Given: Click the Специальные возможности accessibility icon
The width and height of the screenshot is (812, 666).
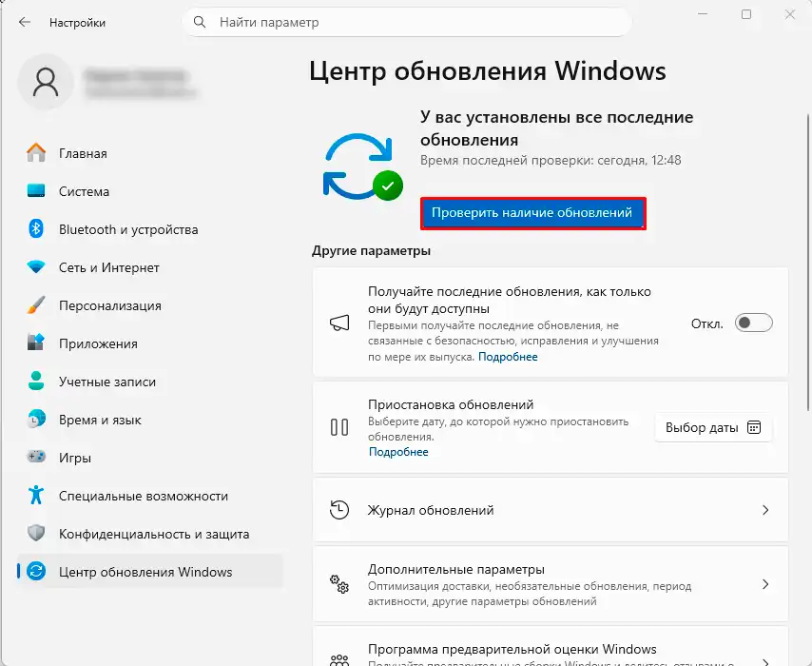Looking at the screenshot, I should pyautogui.click(x=36, y=495).
